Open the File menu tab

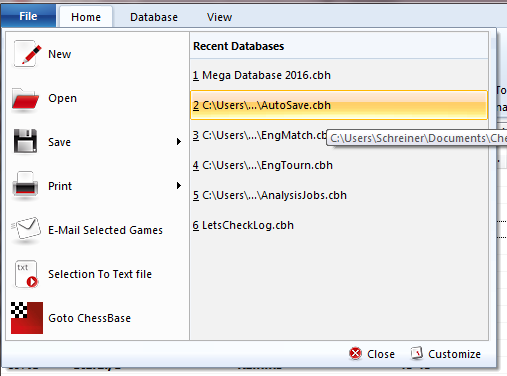click(x=28, y=16)
